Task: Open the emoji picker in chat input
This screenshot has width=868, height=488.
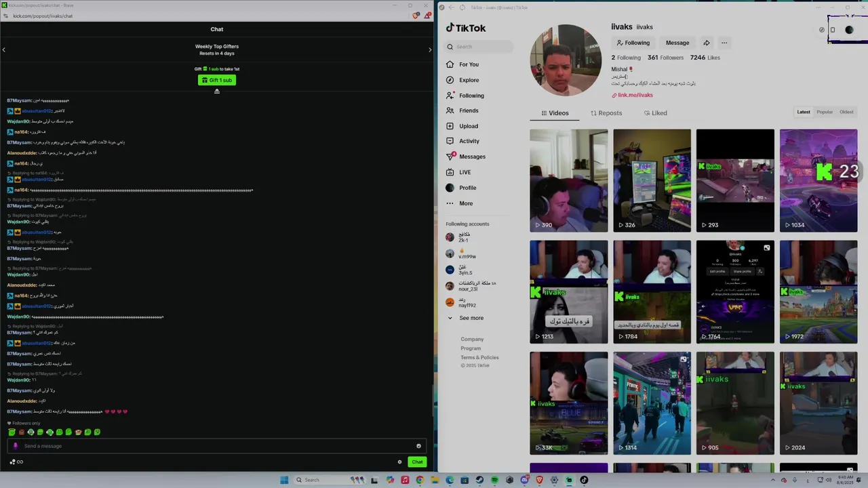Action: point(418,446)
